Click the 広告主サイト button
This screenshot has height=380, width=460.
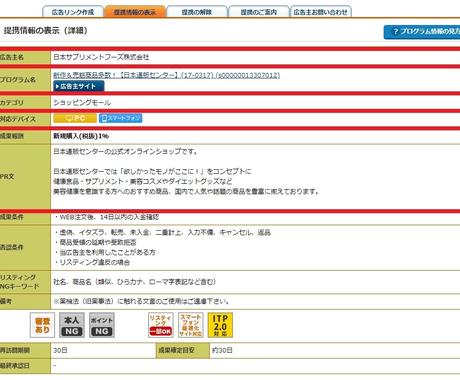coord(79,86)
